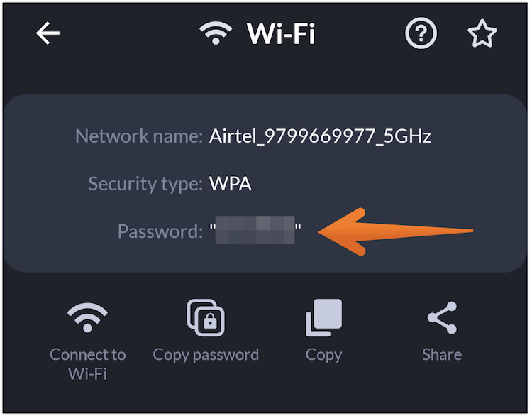Click the "Security type:" label
This screenshot has width=532, height=416.
[x=145, y=185]
